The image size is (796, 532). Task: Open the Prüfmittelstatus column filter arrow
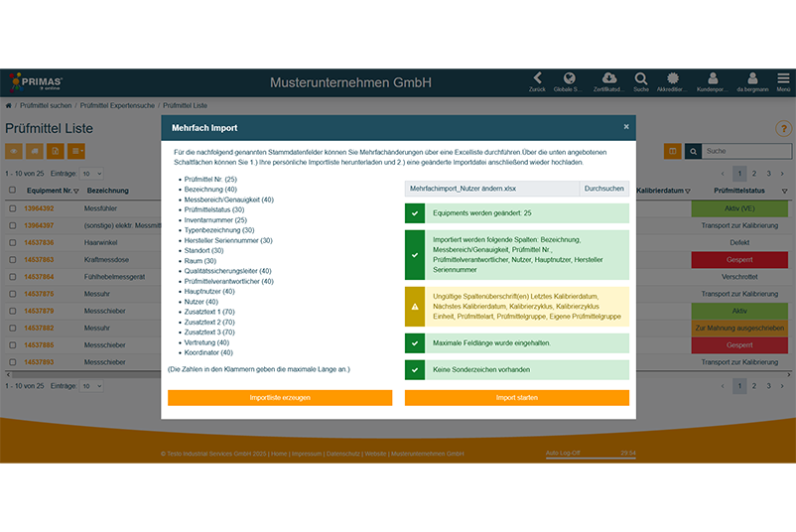784,191
